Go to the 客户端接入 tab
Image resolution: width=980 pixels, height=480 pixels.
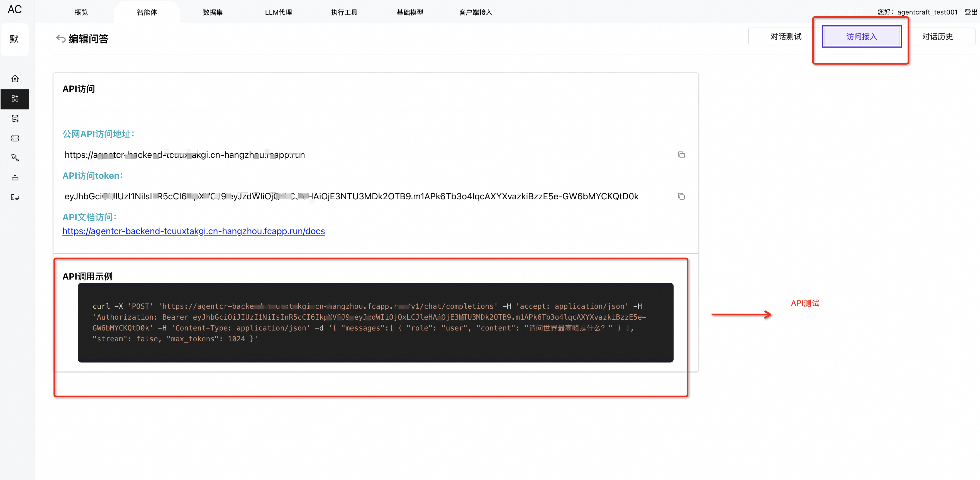(x=475, y=13)
